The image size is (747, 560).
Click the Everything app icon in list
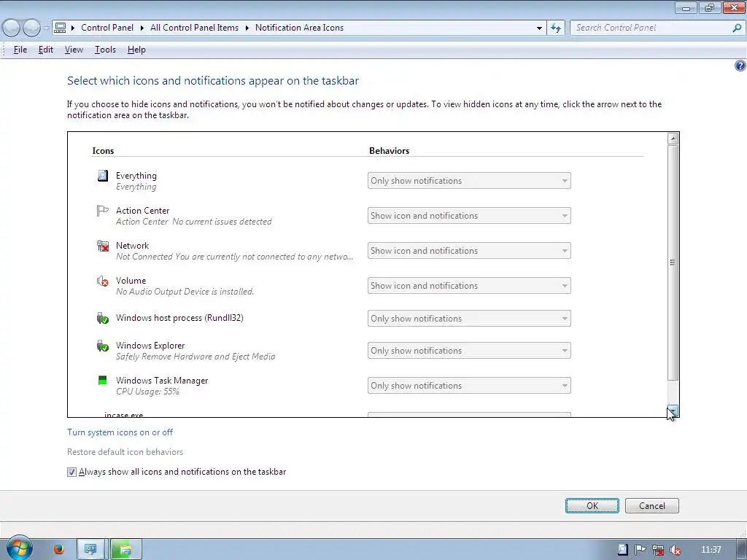pos(102,176)
